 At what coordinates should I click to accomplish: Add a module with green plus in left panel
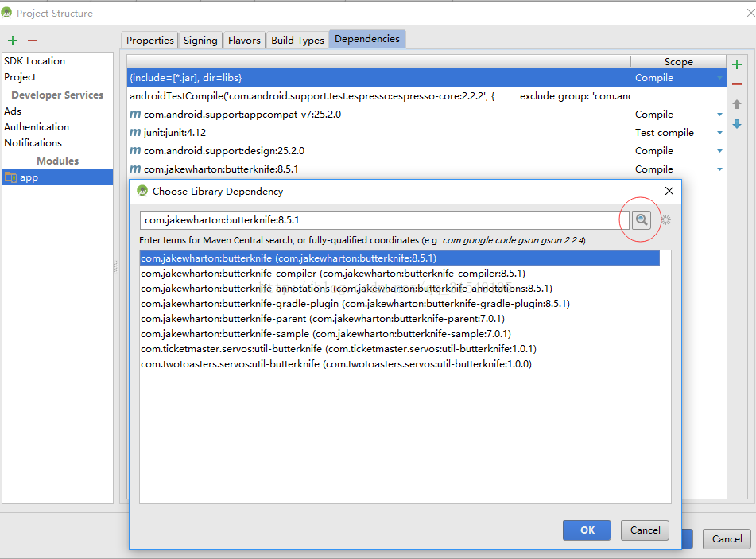tap(13, 41)
